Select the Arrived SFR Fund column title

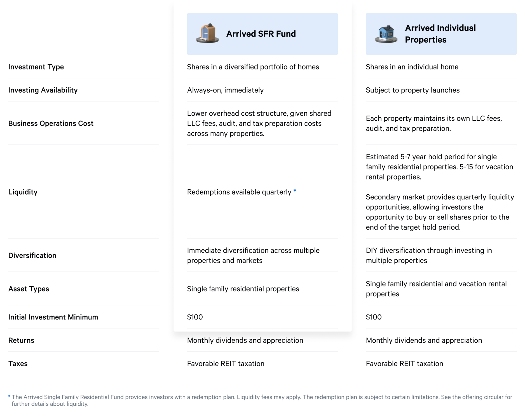[261, 34]
